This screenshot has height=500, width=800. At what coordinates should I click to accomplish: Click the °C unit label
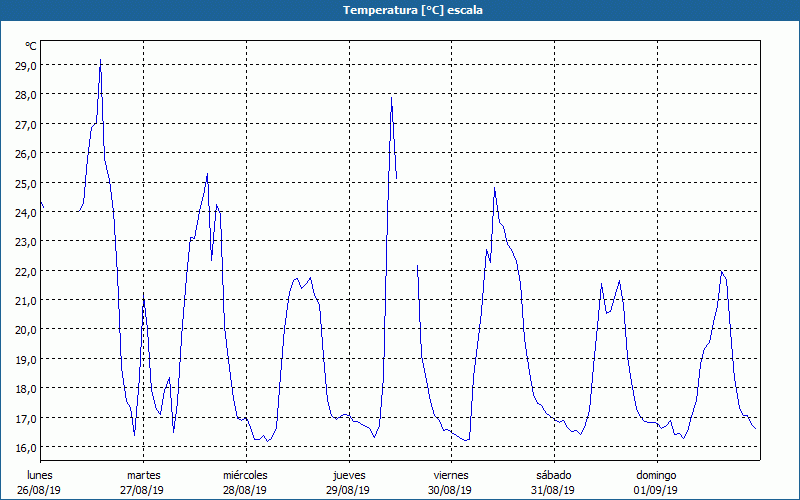(x=31, y=46)
